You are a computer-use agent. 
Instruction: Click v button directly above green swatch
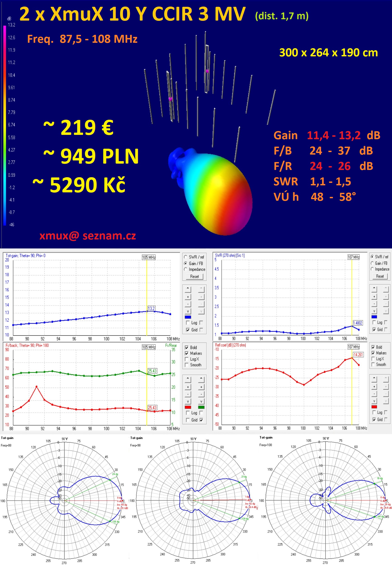[201, 401]
